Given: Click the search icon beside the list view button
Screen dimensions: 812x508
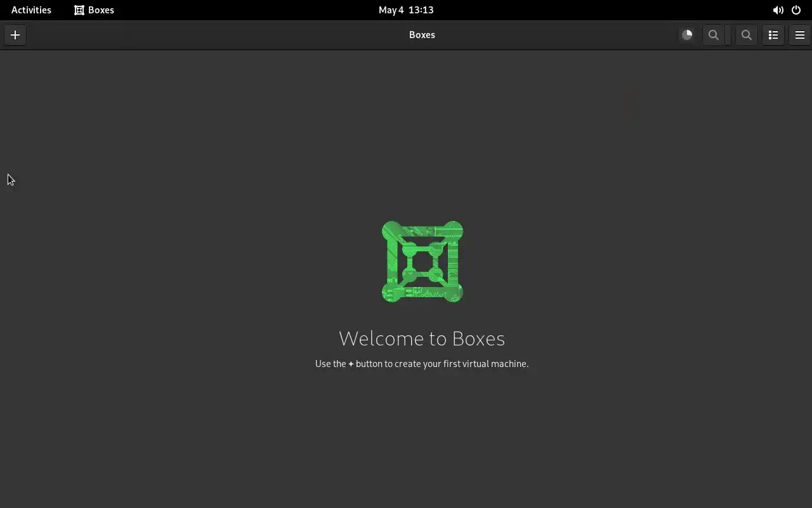Looking at the screenshot, I should point(747,35).
